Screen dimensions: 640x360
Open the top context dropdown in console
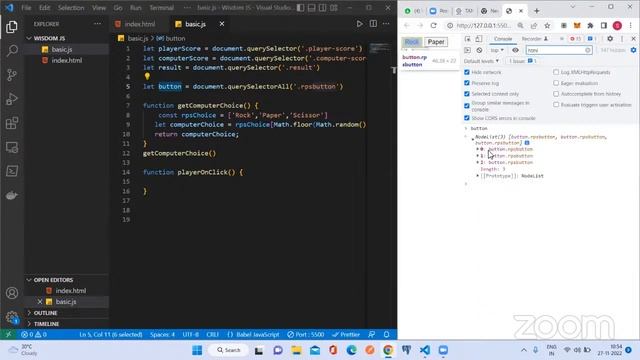point(497,50)
